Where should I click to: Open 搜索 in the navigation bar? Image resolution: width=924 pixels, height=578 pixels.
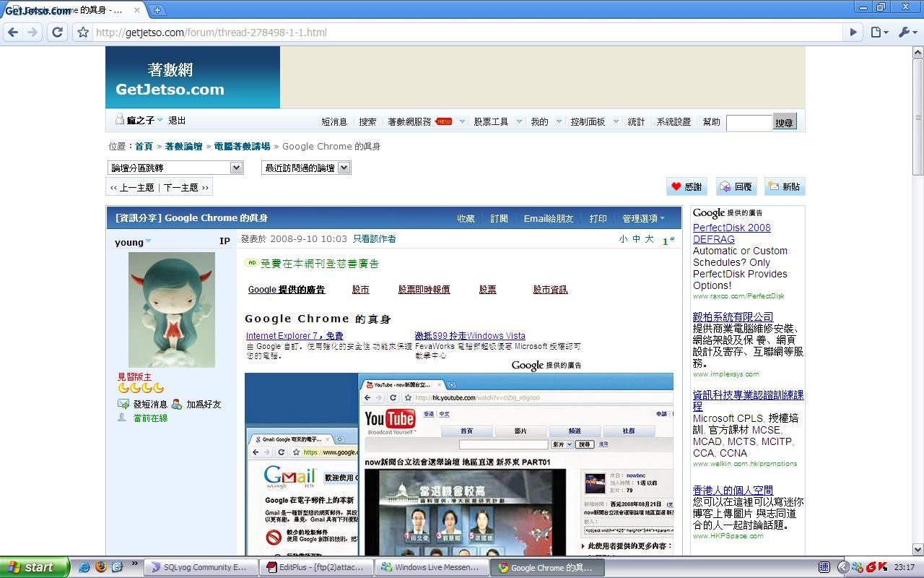(x=367, y=122)
